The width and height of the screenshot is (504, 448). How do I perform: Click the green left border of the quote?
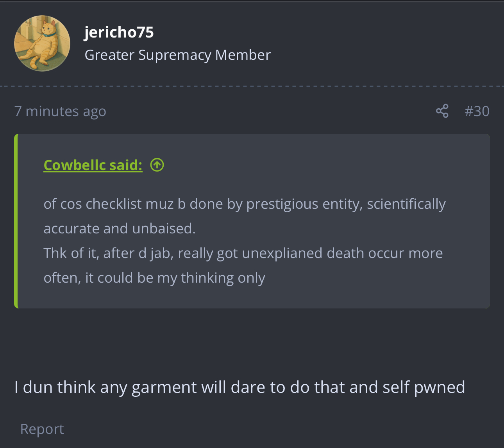pyautogui.click(x=16, y=221)
